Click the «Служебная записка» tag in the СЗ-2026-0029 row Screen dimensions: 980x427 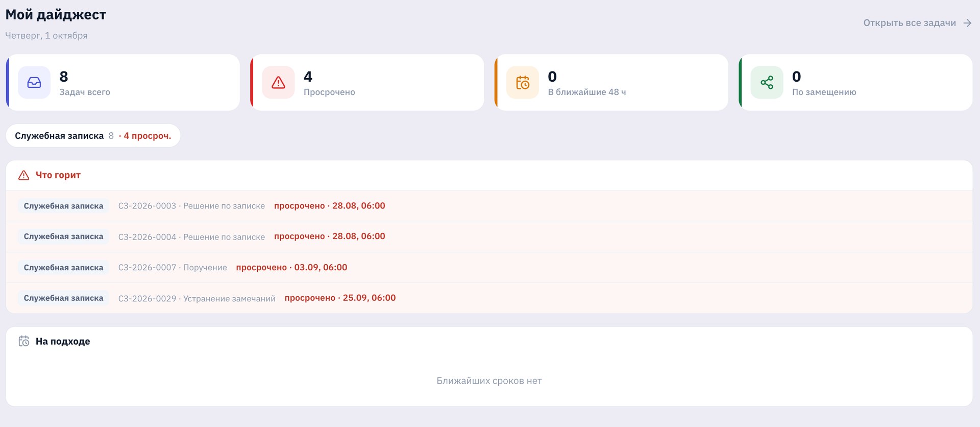[64, 298]
